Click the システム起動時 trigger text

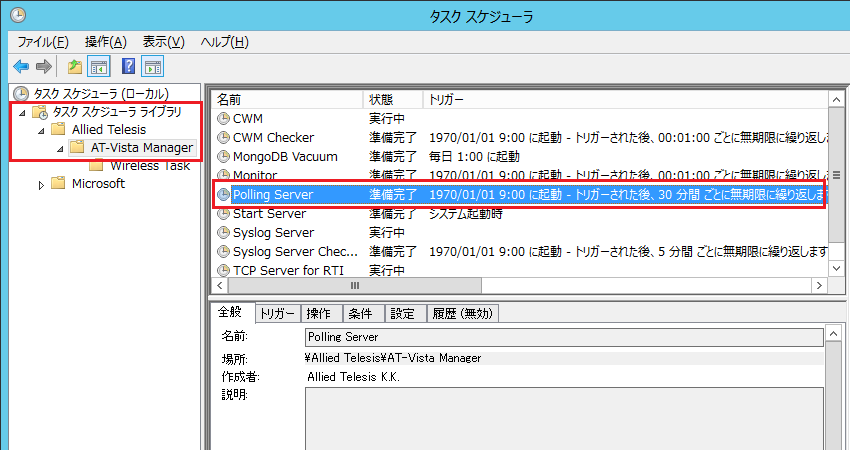[466, 214]
